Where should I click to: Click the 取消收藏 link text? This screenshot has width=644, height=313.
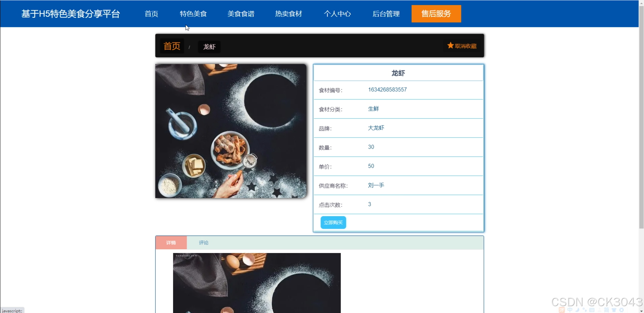tap(466, 46)
